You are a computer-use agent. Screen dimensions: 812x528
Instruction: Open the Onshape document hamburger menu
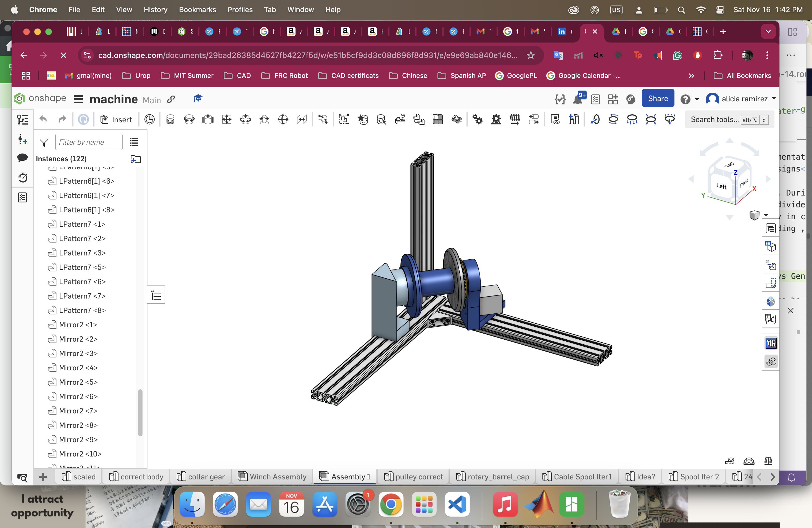pyautogui.click(x=78, y=99)
